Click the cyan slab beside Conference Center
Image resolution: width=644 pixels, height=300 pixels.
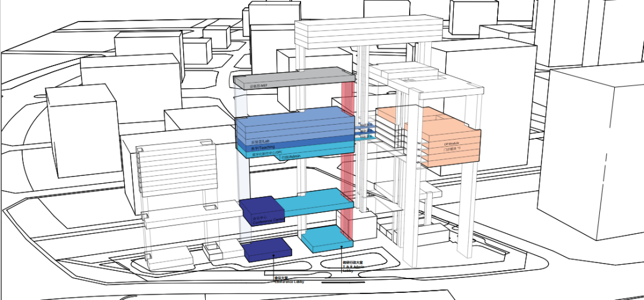[313, 203]
